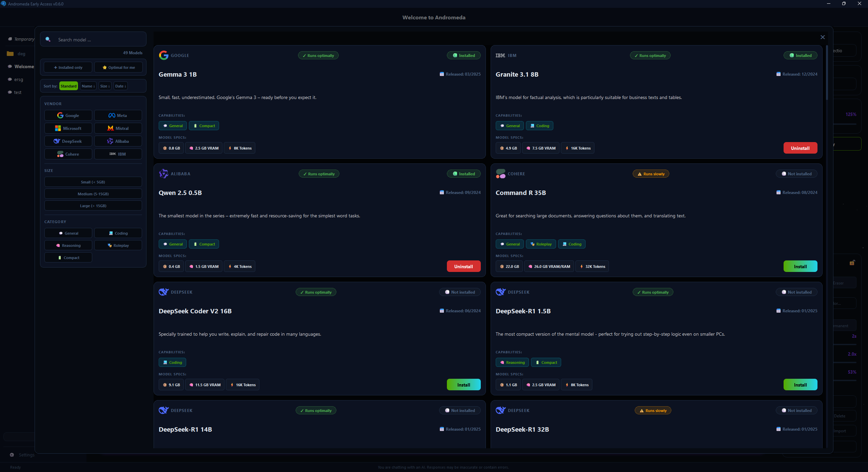This screenshot has height=472, width=868.
Task: Click the Alibaba logo on Qwen 2.5 0.5B card
Action: point(164,174)
